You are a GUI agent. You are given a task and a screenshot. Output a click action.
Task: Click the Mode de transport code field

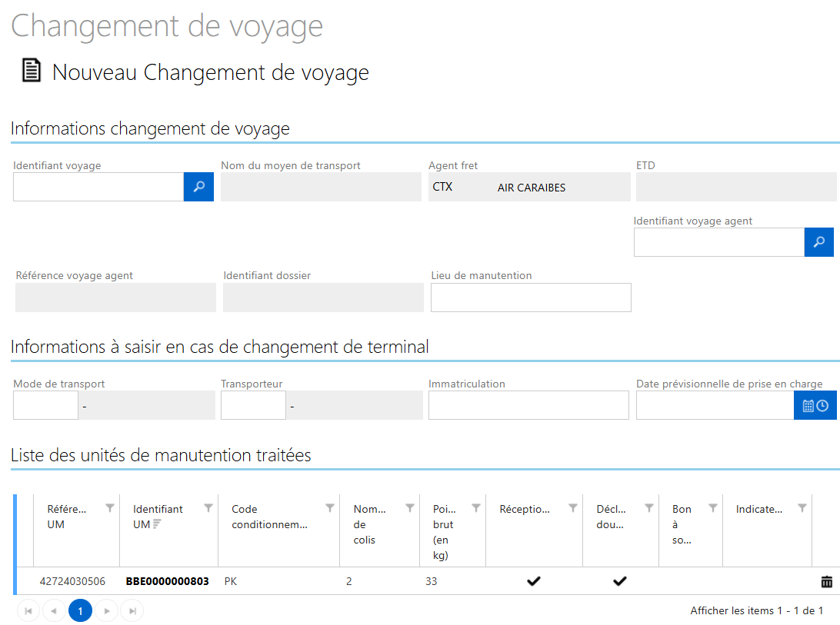click(45, 405)
